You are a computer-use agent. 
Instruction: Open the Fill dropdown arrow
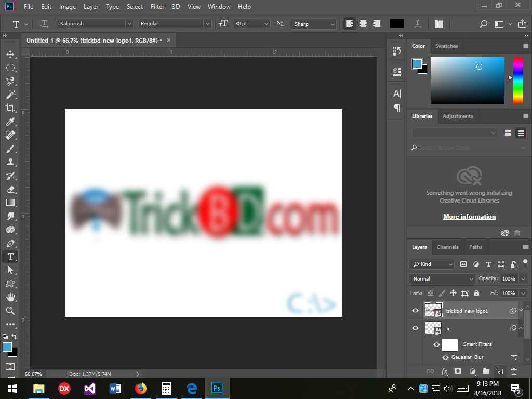(x=523, y=293)
